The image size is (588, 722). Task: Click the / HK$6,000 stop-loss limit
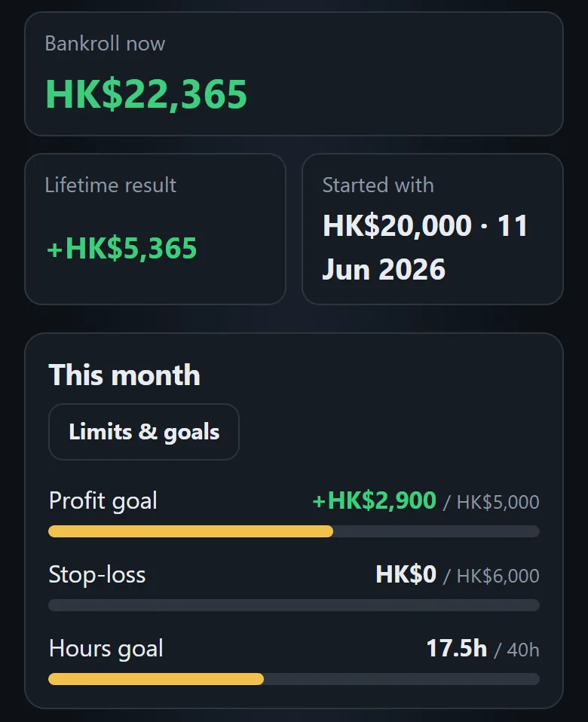[492, 576]
